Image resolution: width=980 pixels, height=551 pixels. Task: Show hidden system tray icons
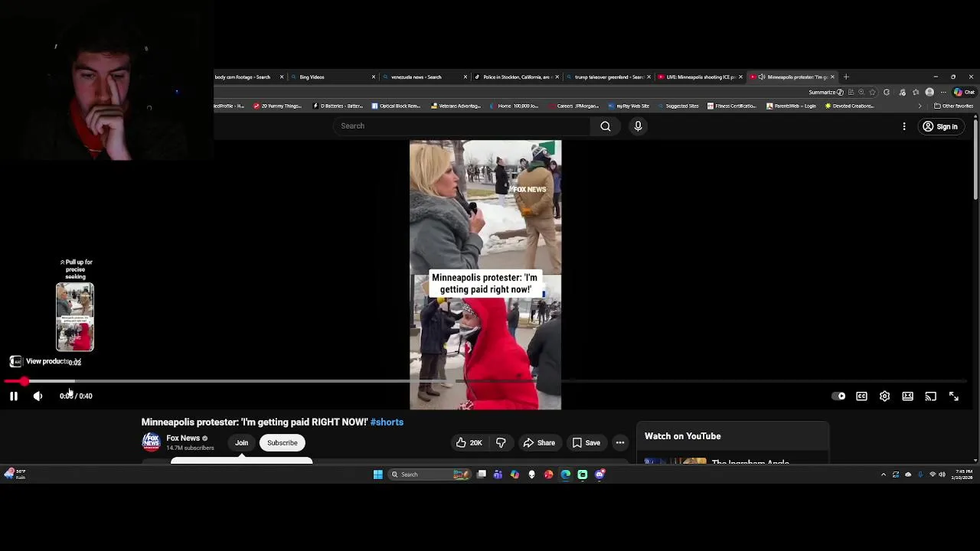pyautogui.click(x=884, y=474)
